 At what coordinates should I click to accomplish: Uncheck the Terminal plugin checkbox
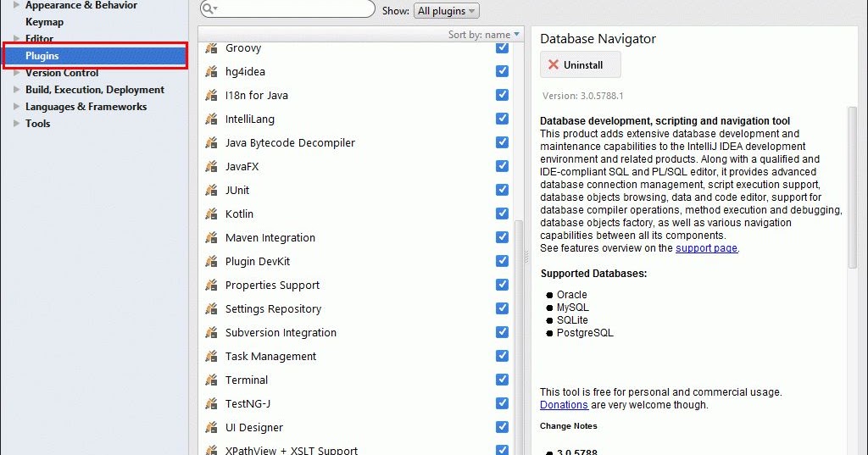coord(502,380)
